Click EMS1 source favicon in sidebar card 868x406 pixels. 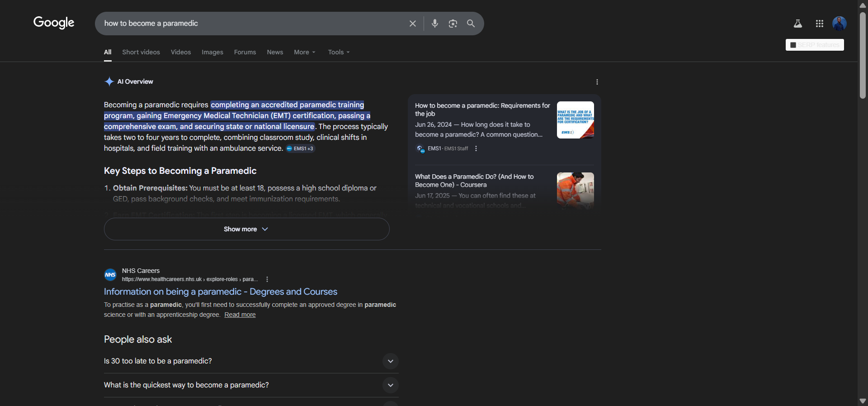[x=420, y=148]
